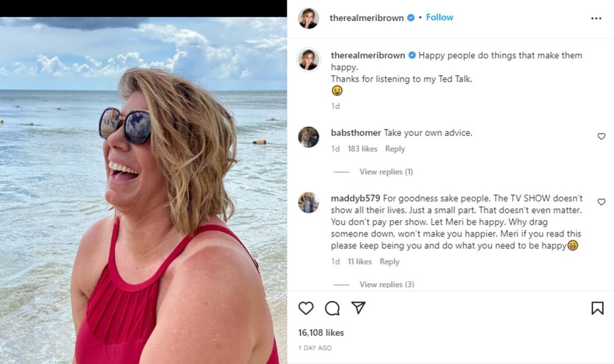Open comments via the speech bubble icon
This screenshot has height=364, width=614.
click(332, 308)
